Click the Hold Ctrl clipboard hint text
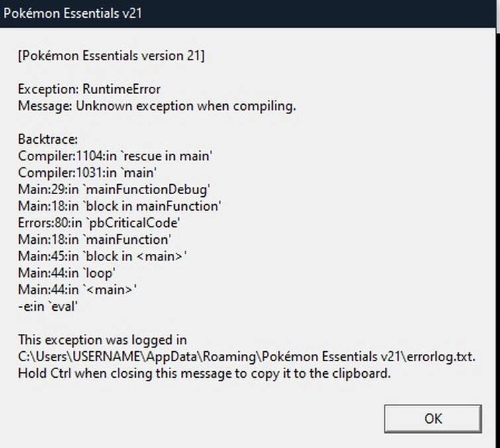 click(x=205, y=373)
